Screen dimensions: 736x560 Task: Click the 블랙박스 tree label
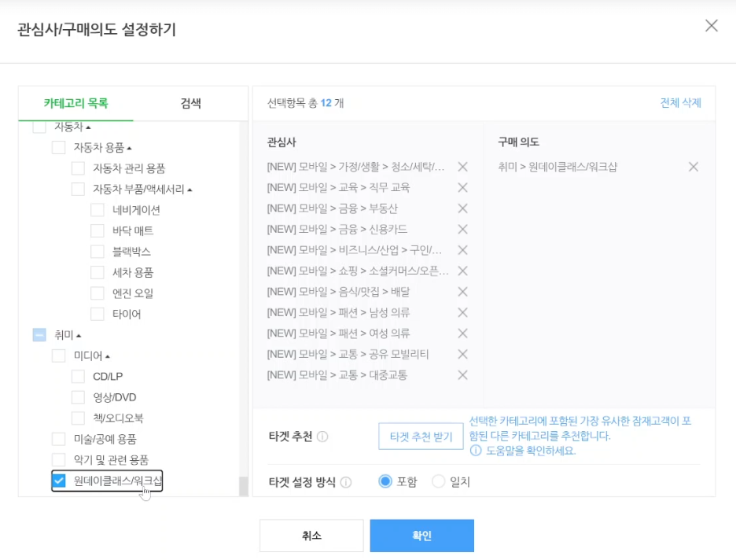131,252
